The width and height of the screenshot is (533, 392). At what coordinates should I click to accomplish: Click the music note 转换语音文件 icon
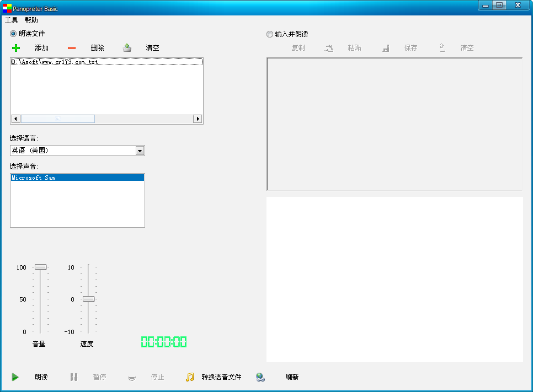click(x=190, y=377)
